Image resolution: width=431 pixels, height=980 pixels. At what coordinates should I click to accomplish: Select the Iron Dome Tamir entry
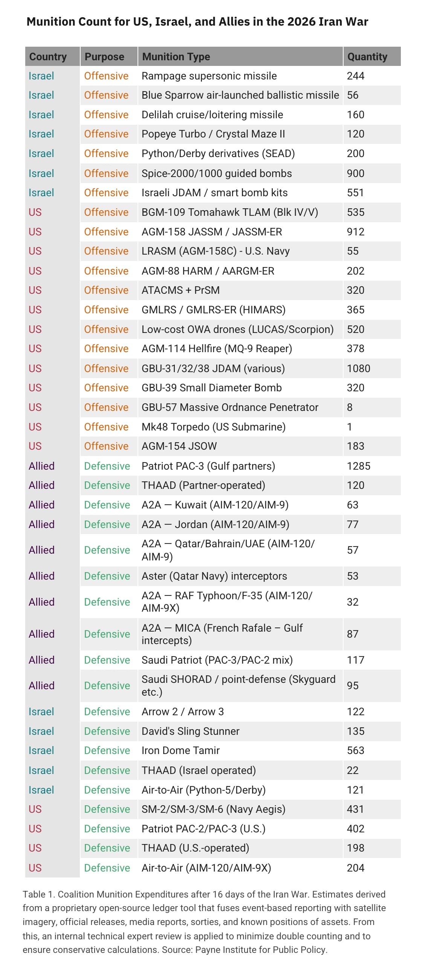click(x=180, y=751)
